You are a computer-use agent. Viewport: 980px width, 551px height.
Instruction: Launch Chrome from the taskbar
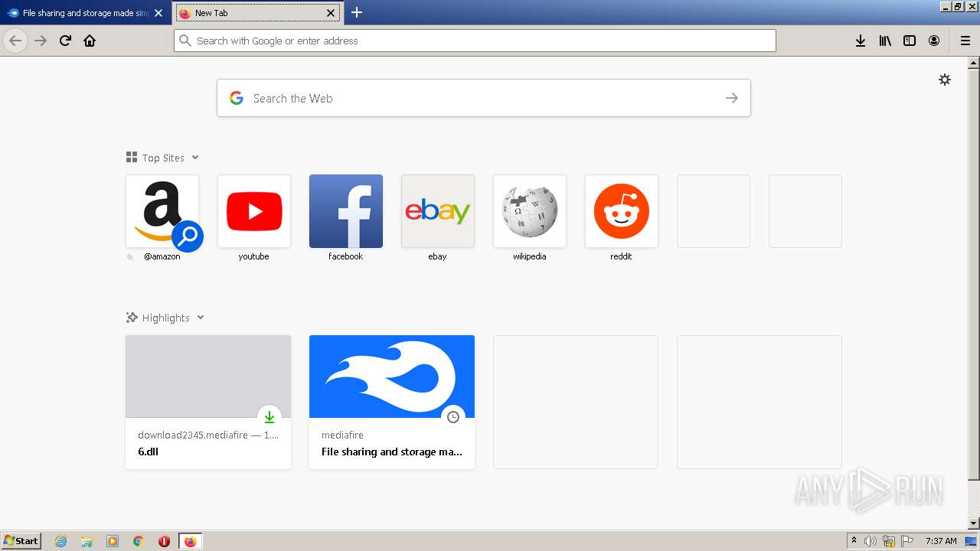click(x=138, y=541)
